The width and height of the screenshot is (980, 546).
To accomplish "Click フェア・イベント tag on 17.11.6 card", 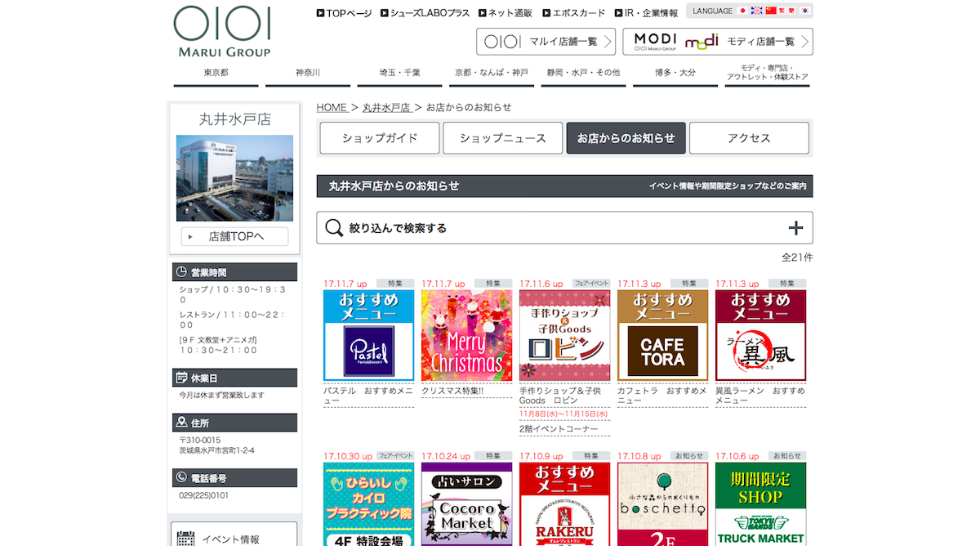I will click(591, 284).
